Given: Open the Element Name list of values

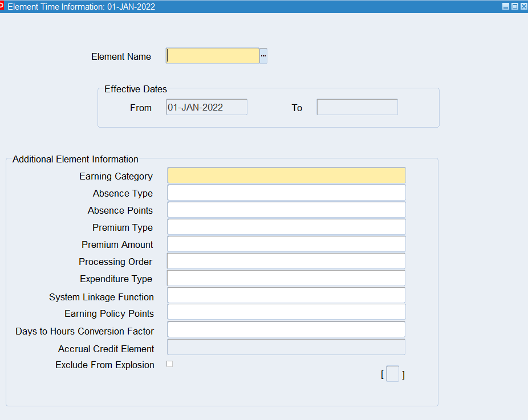Looking at the screenshot, I should click(263, 56).
